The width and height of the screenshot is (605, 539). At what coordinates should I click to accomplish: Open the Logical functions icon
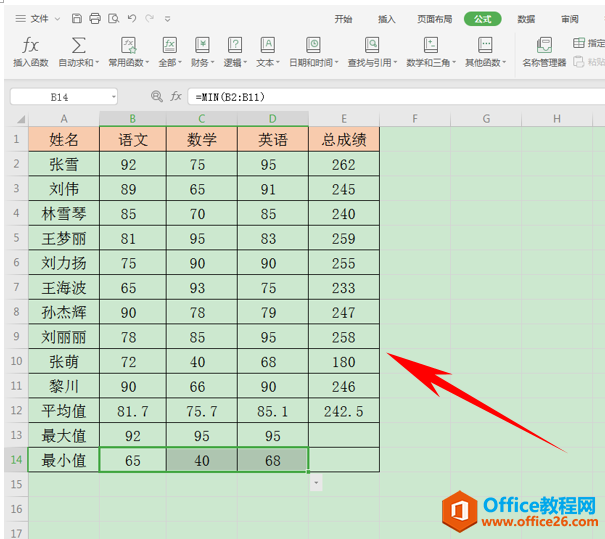pyautogui.click(x=235, y=45)
